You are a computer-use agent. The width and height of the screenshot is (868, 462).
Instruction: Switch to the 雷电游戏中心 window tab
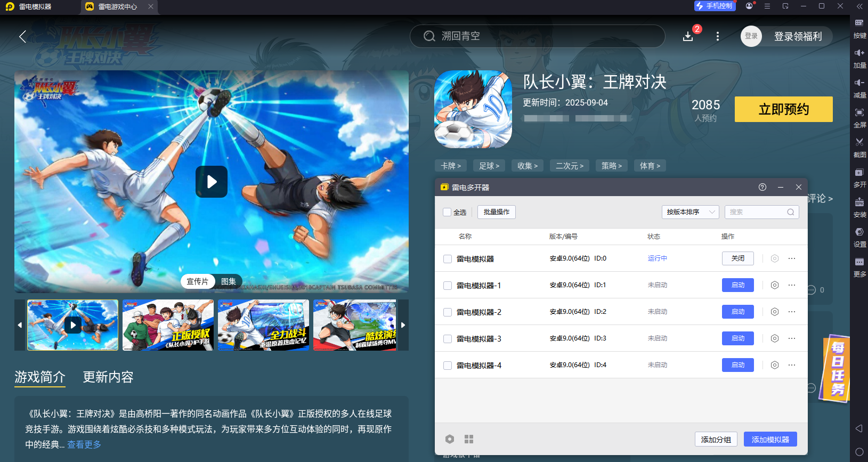pos(118,7)
